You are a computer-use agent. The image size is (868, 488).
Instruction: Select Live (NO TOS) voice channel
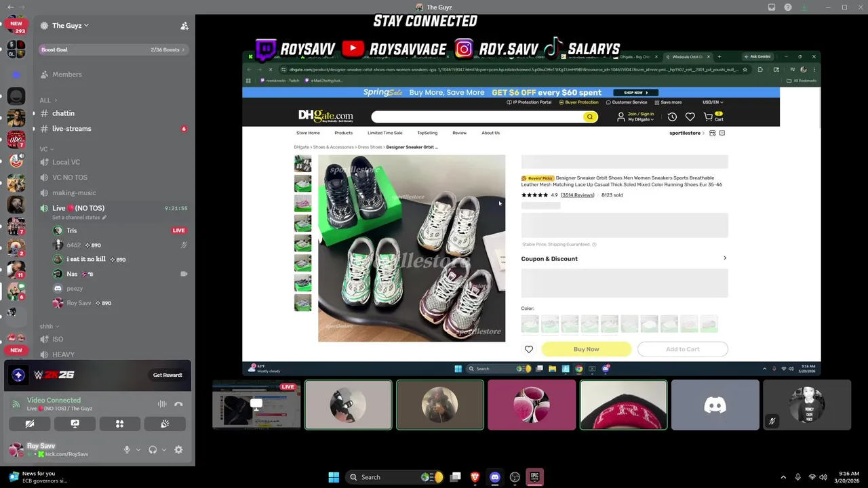[78, 208]
